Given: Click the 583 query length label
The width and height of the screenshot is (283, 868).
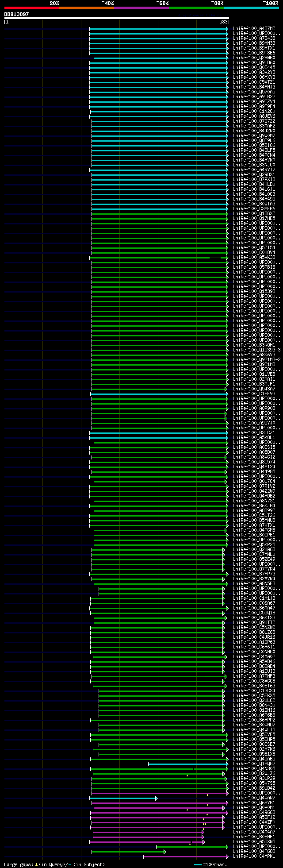Looking at the screenshot, I should click(223, 22).
